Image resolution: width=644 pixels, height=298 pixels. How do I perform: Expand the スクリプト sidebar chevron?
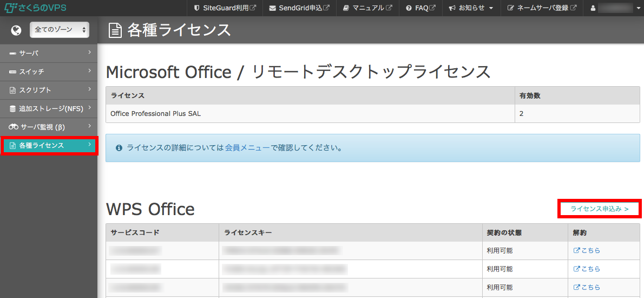coord(89,89)
